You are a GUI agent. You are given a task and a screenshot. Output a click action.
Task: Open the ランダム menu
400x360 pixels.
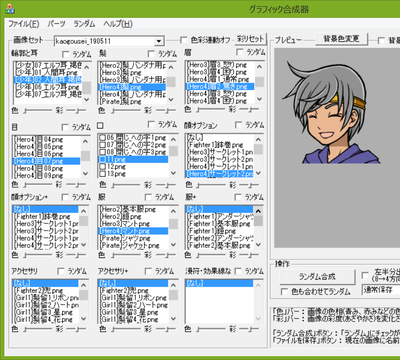[x=84, y=24]
